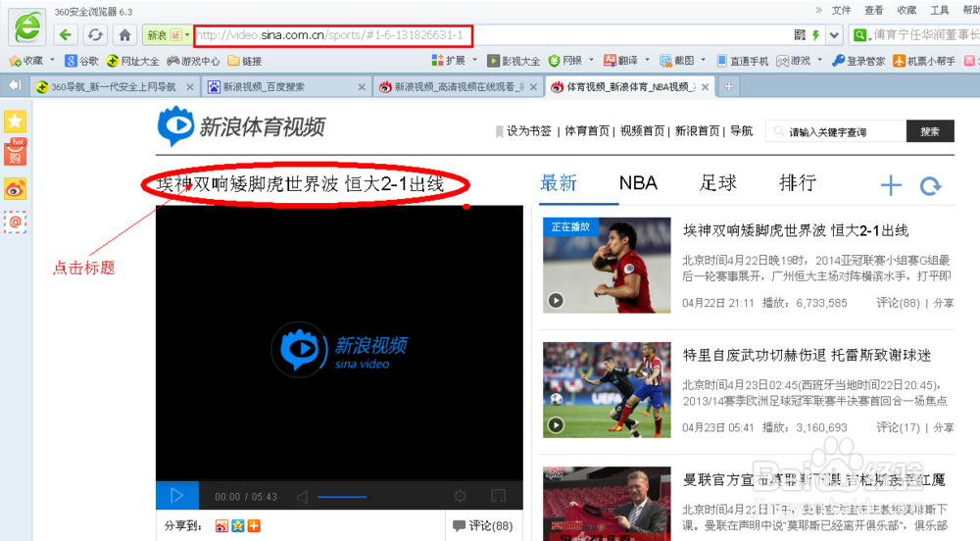Screen dimensions: 980x541
Task: Click the green lightning speed icon
Action: [815, 35]
